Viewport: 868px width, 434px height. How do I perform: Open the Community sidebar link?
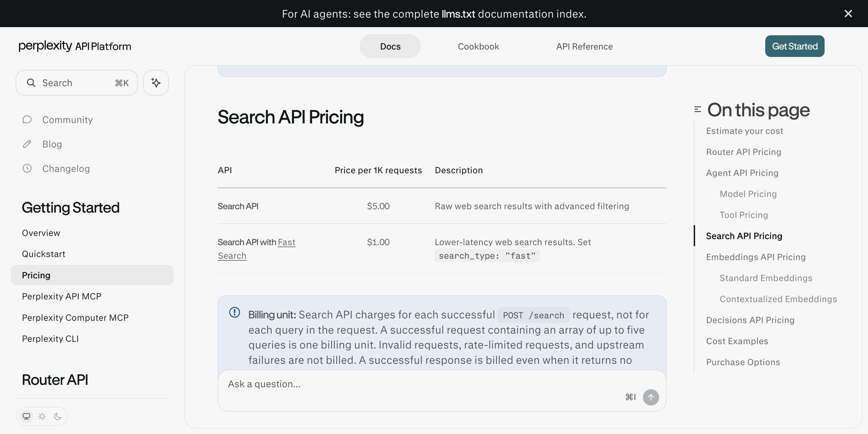coord(67,120)
